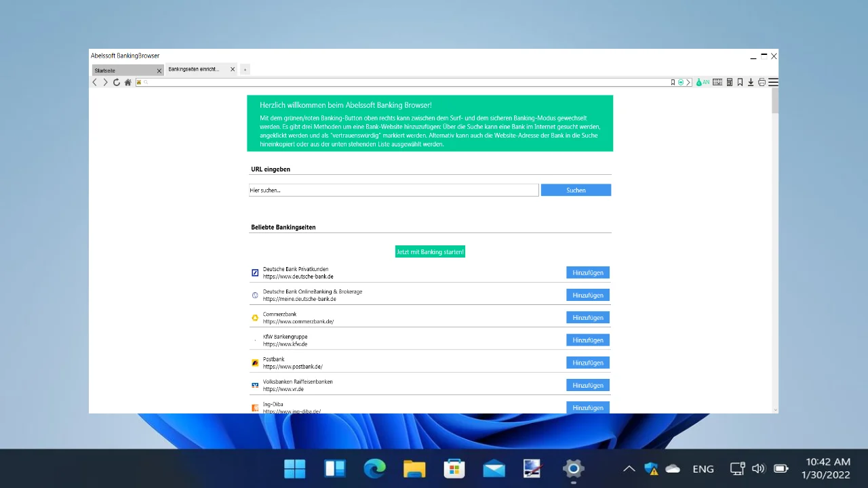Open the home page via house icon
This screenshot has width=868, height=488.
(127, 82)
